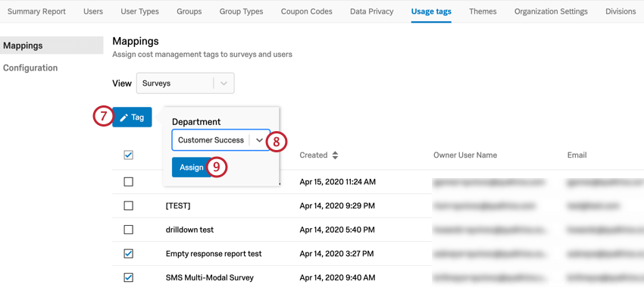Click the Apr 14, 2020 5:40 PM date

337,230
